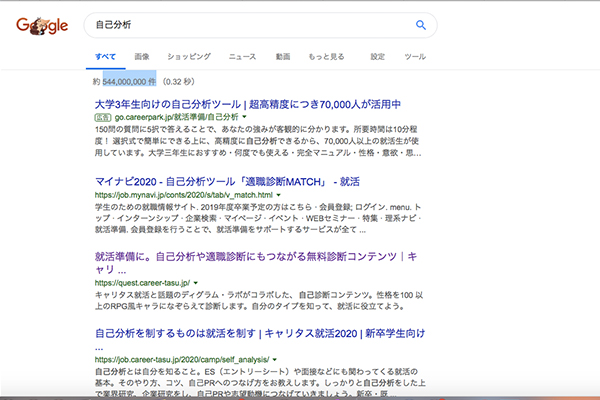Select the すべて tab
Screen dimensions: 600x400
pyautogui.click(x=105, y=57)
